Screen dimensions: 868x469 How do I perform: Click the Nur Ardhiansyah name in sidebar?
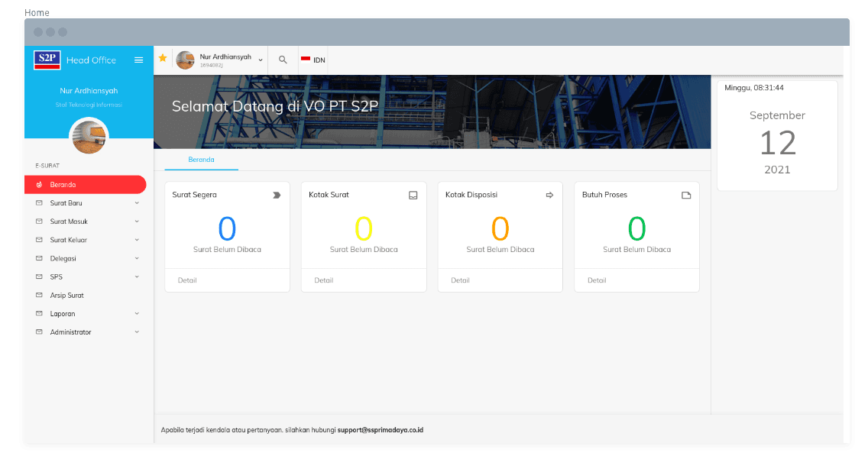tap(89, 91)
